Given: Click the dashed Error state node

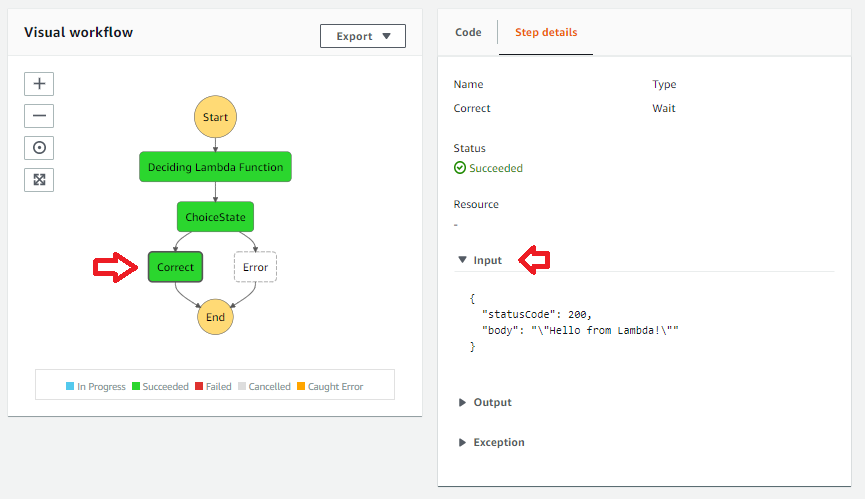Looking at the screenshot, I should [x=255, y=267].
